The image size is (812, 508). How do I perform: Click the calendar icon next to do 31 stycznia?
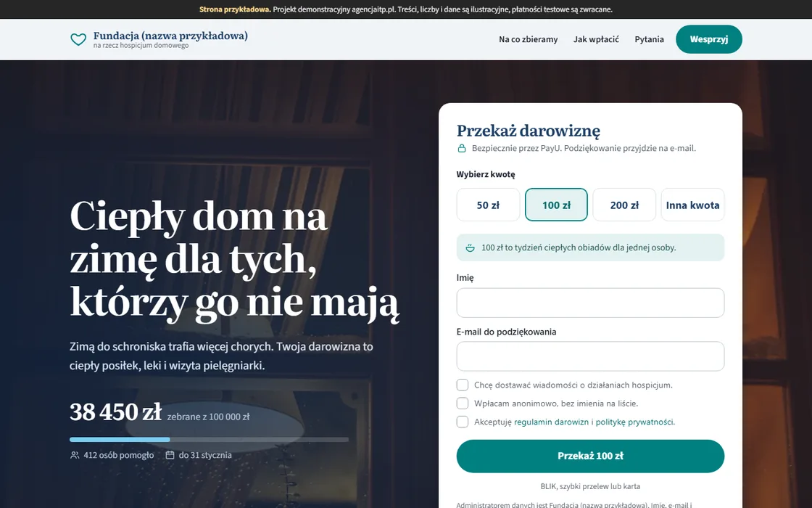tap(170, 455)
